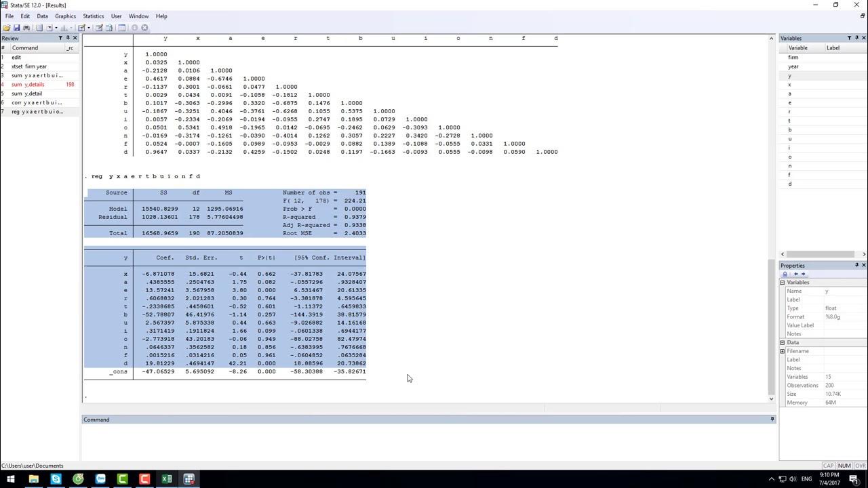The image size is (868, 488).
Task: Select variable 'firm' in Variables list
Action: (793, 58)
